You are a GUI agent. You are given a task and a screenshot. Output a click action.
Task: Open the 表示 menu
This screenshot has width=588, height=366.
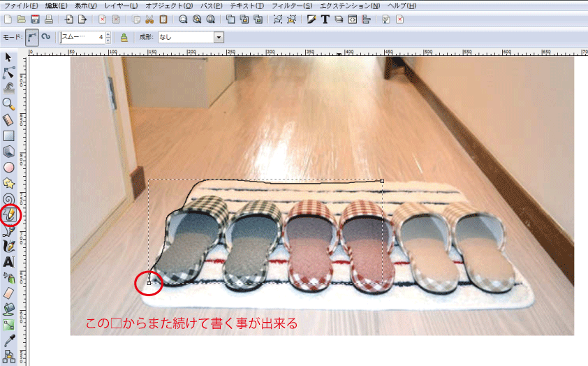86,6
